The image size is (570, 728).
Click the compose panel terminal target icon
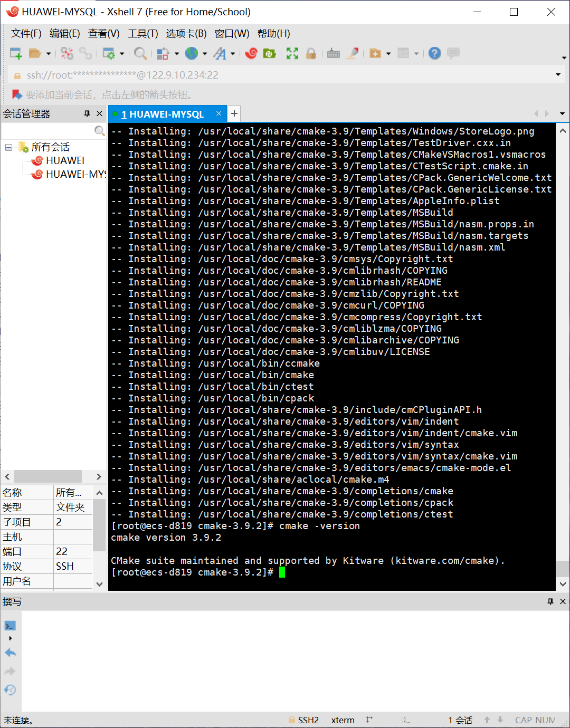coord(10,626)
